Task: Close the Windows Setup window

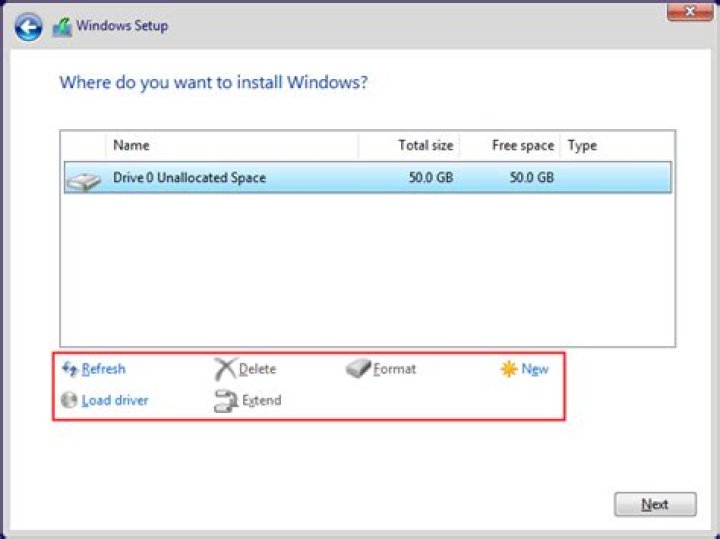Action: click(690, 11)
